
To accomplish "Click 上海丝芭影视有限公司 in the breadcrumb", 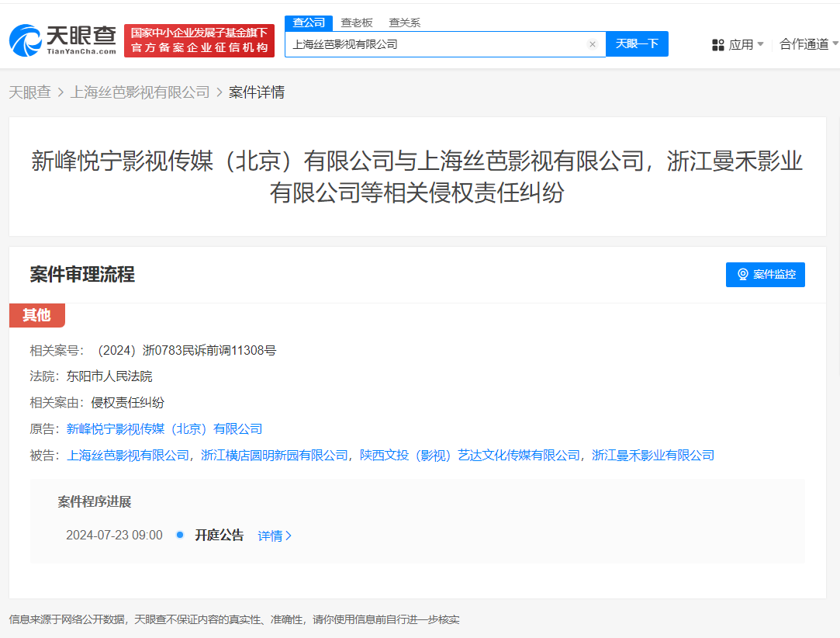I will [140, 92].
